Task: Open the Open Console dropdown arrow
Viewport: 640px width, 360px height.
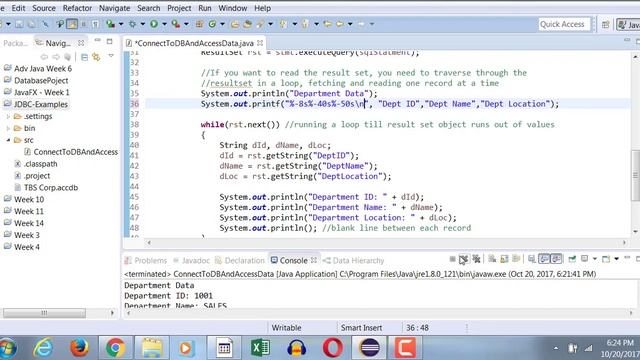Action: pyautogui.click(x=616, y=259)
